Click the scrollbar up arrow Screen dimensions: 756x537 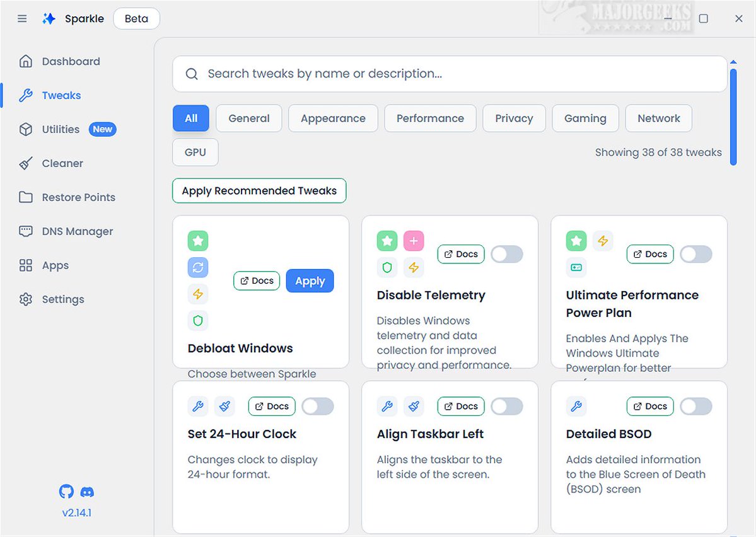[x=733, y=62]
